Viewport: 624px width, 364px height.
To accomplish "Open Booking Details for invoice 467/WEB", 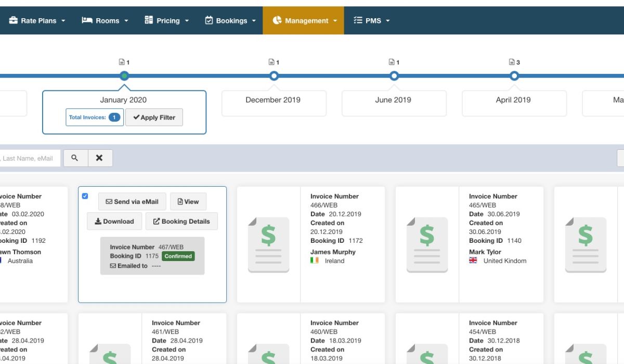I will pyautogui.click(x=181, y=222).
